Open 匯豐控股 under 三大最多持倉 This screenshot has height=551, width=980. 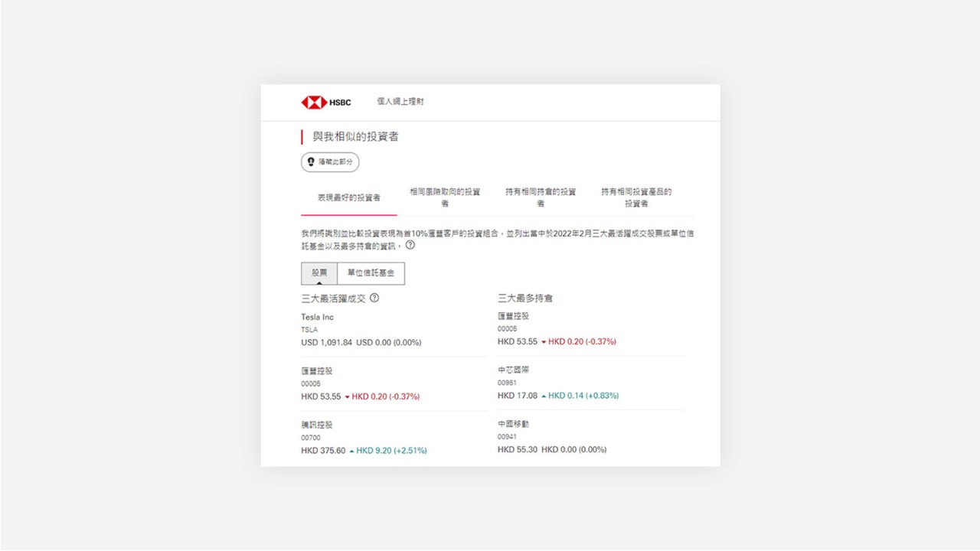click(x=513, y=316)
